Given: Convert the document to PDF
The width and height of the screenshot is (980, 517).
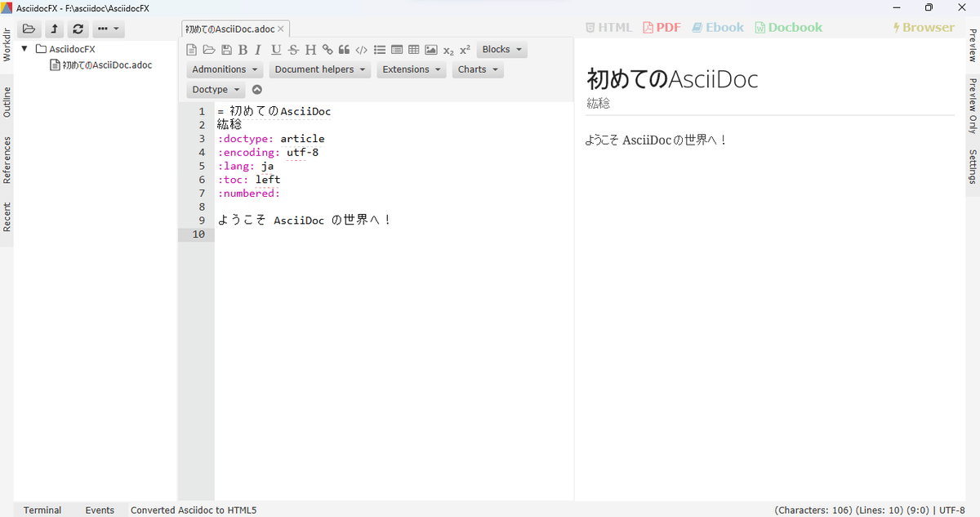Looking at the screenshot, I should pyautogui.click(x=661, y=27).
